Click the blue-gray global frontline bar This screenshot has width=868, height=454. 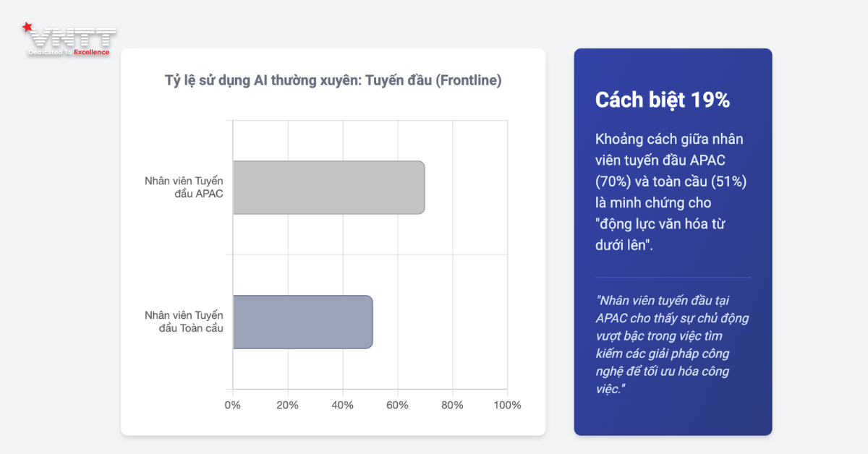(x=302, y=322)
